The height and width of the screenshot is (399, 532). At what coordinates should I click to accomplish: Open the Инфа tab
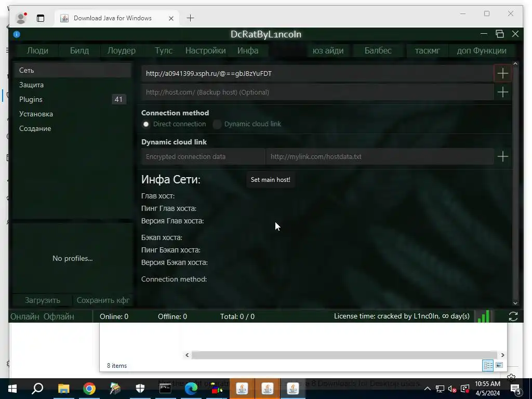[x=248, y=50]
